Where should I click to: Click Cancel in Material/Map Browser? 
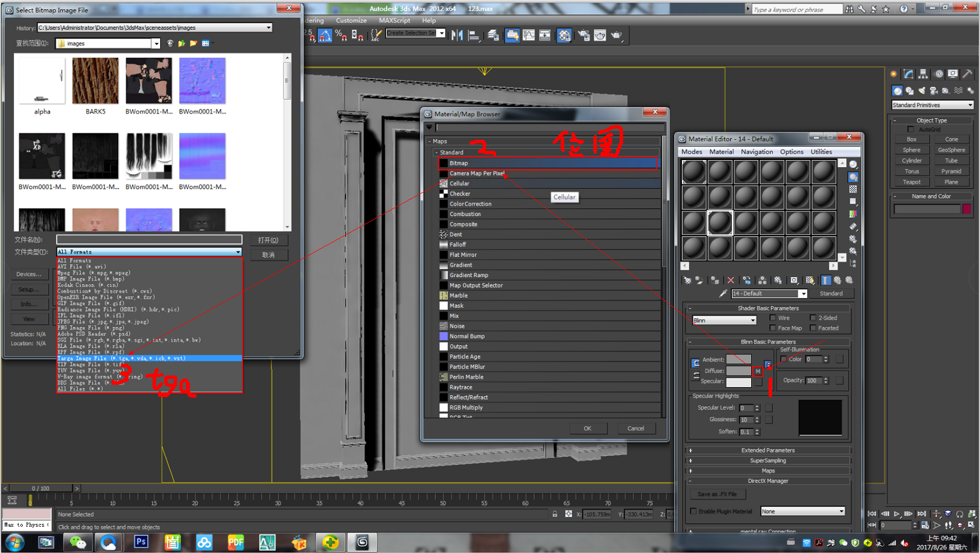pyautogui.click(x=635, y=428)
